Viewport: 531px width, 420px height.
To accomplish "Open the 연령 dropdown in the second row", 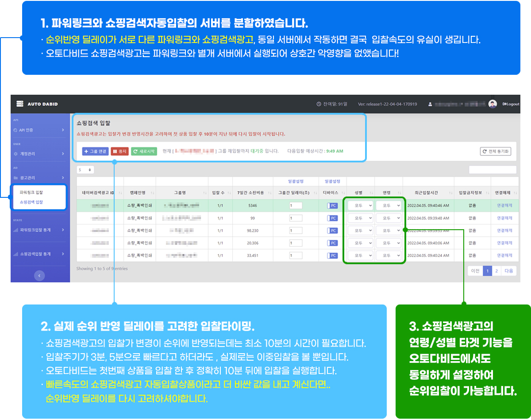I will tap(389, 218).
